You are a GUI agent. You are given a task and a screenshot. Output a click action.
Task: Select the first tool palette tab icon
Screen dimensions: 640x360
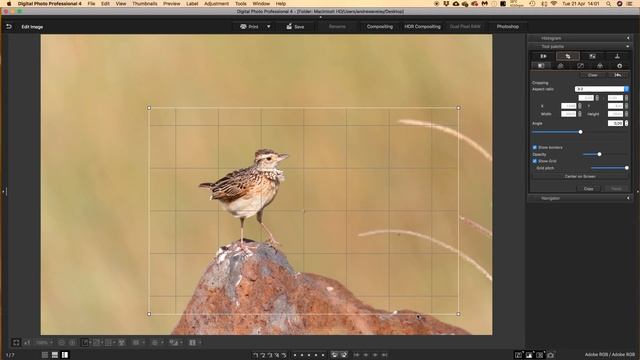(543, 56)
